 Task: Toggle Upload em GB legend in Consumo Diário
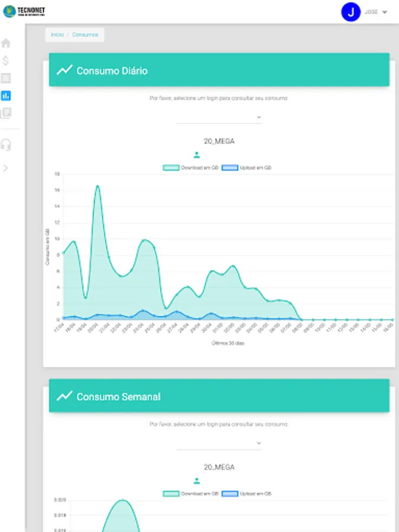click(x=246, y=168)
